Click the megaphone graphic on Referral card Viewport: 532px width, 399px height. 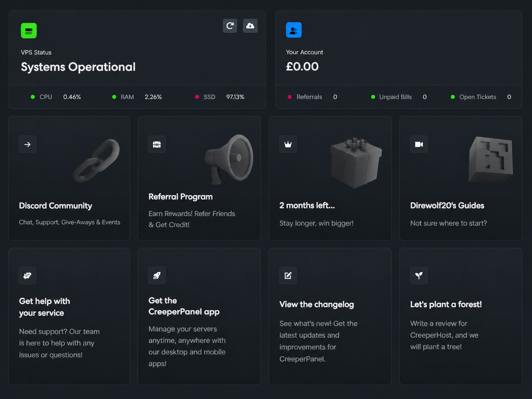pos(229,159)
